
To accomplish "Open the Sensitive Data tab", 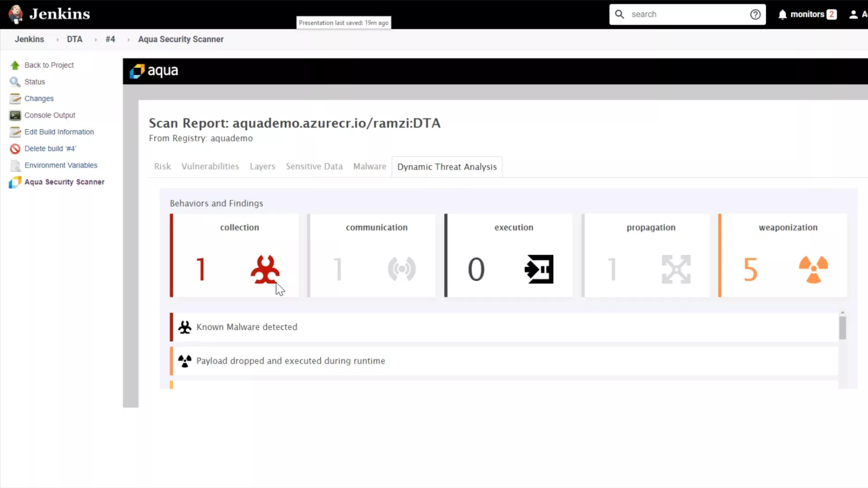I will point(314,166).
